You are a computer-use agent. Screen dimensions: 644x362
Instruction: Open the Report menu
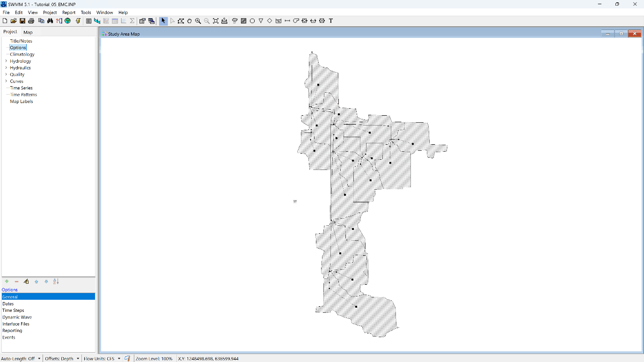[69, 12]
